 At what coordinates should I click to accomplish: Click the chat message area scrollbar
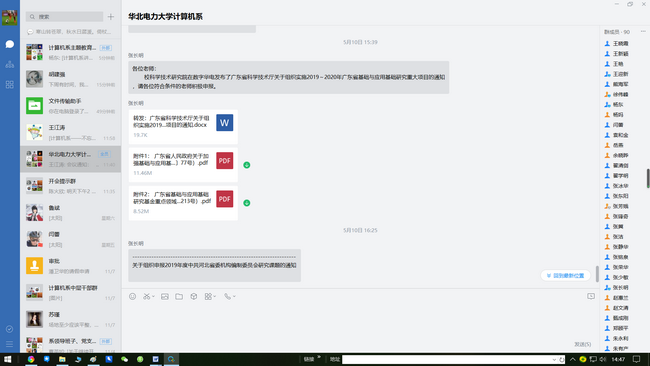pyautogui.click(x=597, y=274)
